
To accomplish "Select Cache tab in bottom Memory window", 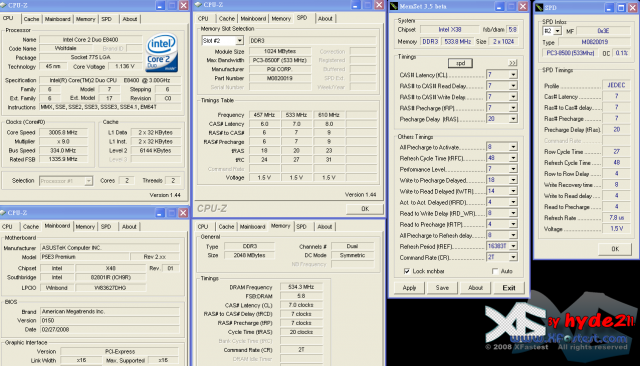I will click(226, 226).
